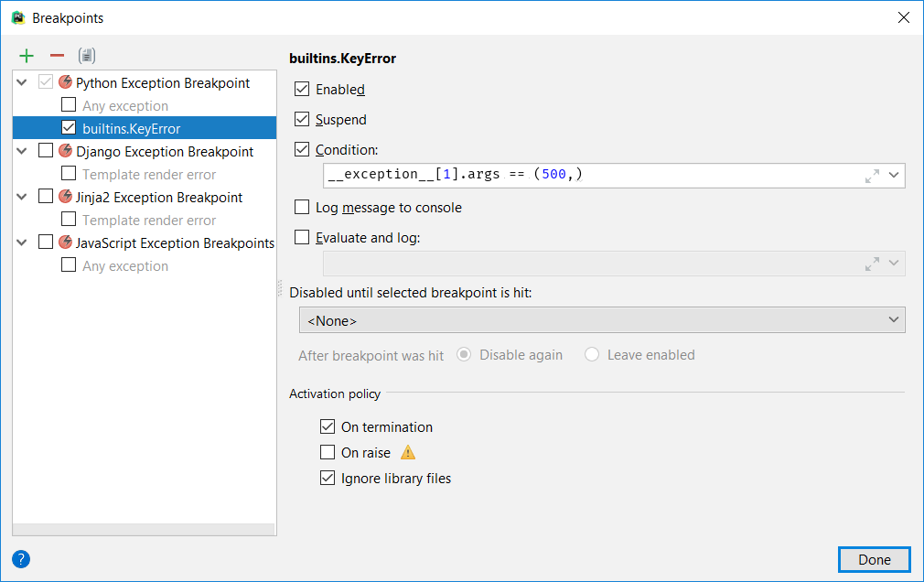Click the Done button
This screenshot has width=924, height=582.
(x=874, y=560)
